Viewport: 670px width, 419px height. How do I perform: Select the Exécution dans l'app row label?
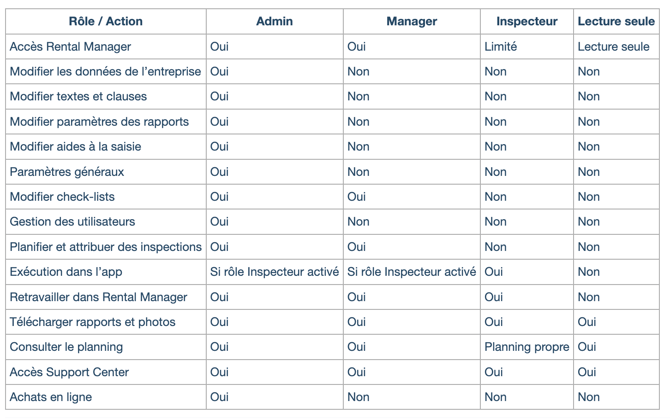pos(66,272)
